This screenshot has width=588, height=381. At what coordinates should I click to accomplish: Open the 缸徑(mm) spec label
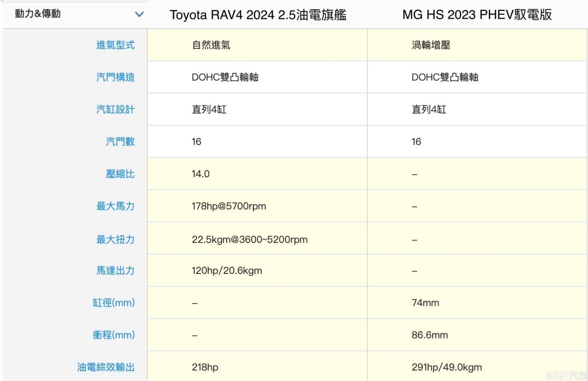pos(113,303)
